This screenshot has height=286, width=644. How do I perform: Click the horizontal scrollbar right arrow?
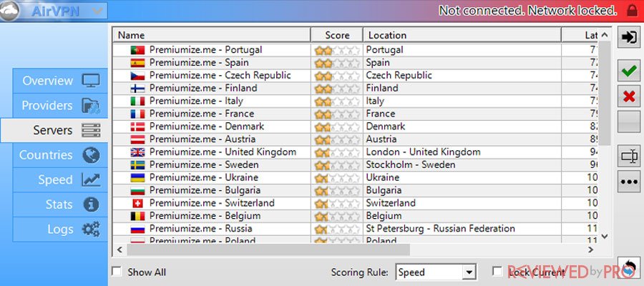point(590,250)
